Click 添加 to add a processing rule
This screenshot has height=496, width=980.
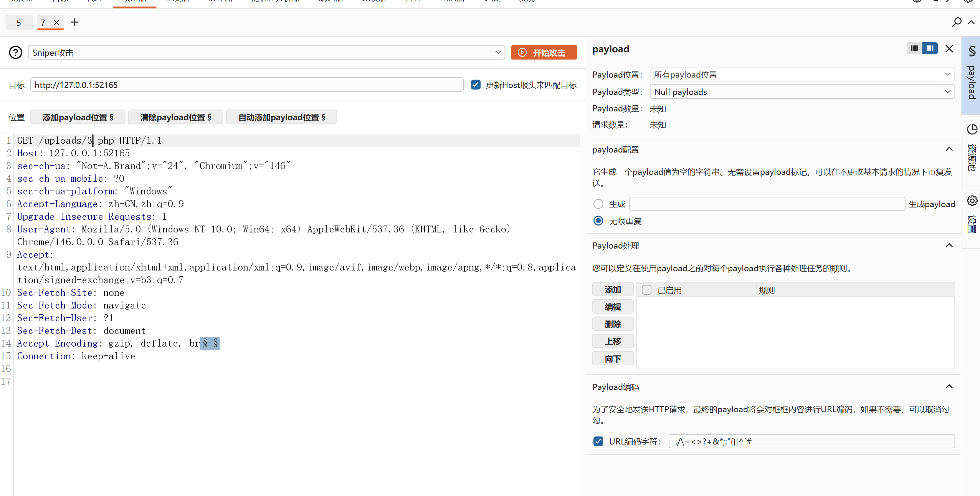click(613, 290)
